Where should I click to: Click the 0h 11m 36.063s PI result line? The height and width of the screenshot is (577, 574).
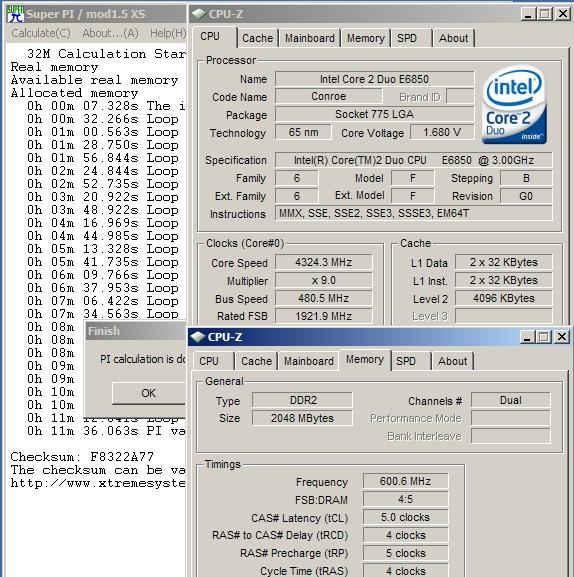106,431
